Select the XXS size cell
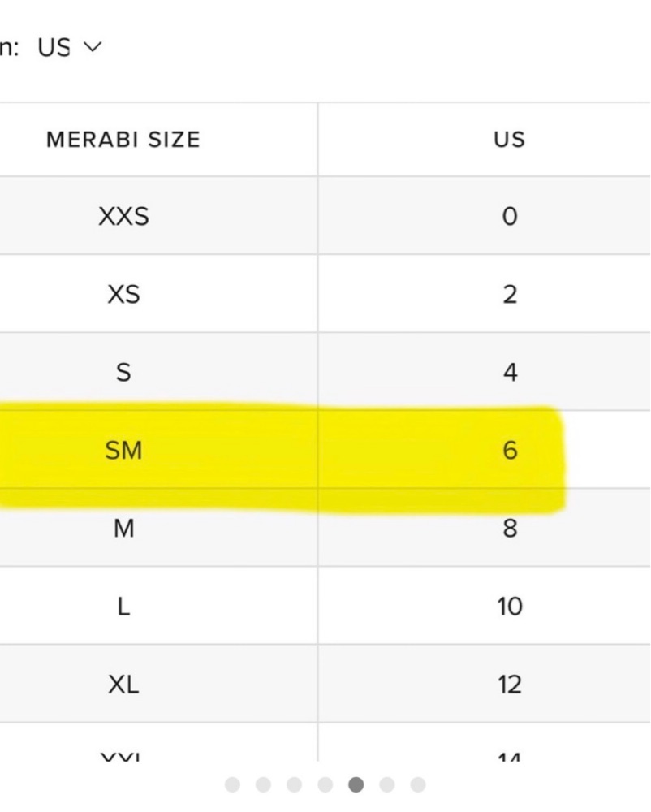Viewport: 651px width, 812px height. [x=123, y=216]
